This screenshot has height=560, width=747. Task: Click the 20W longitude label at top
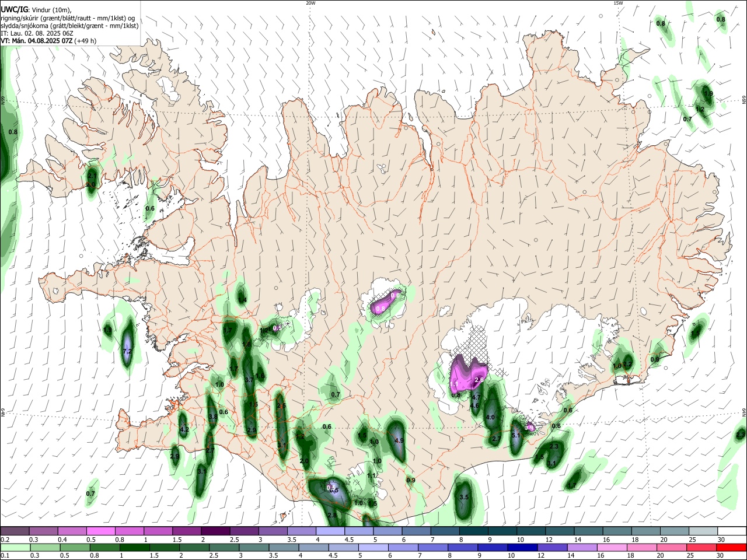click(x=311, y=3)
